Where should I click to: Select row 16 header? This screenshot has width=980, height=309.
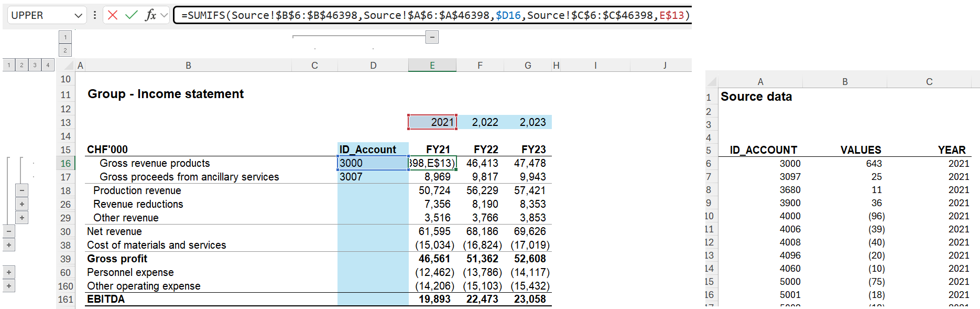click(66, 163)
